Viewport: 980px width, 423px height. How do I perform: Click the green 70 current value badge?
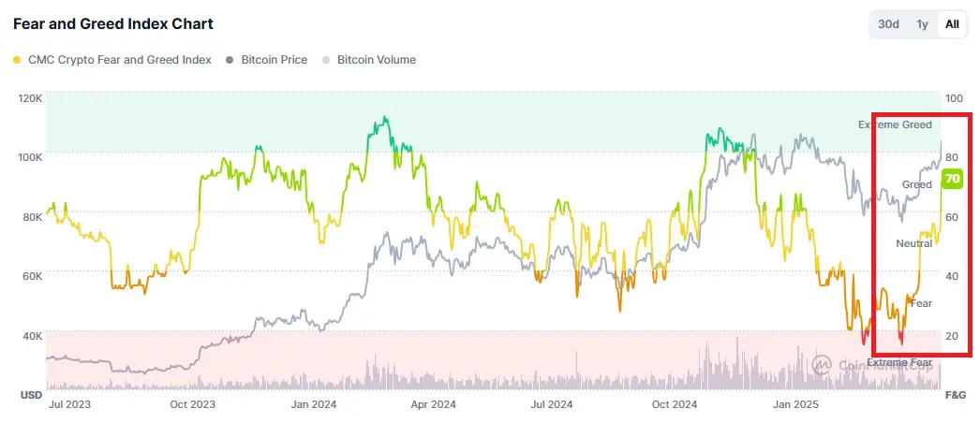(952, 179)
